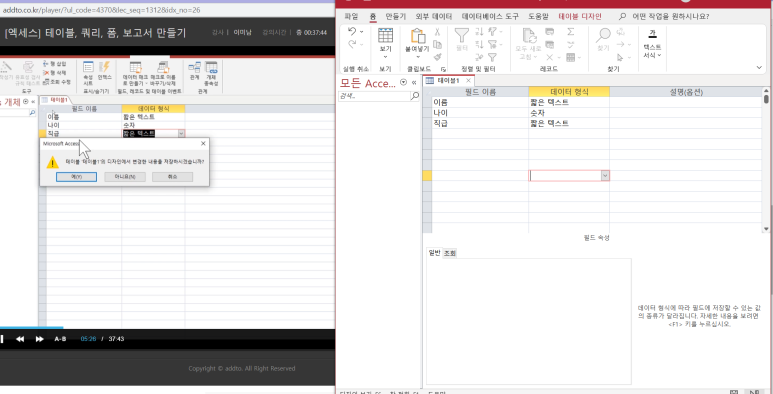Screen dimensions: 773x394
Task: Switch to the 도움말 ribbon tab
Action: coord(538,16)
